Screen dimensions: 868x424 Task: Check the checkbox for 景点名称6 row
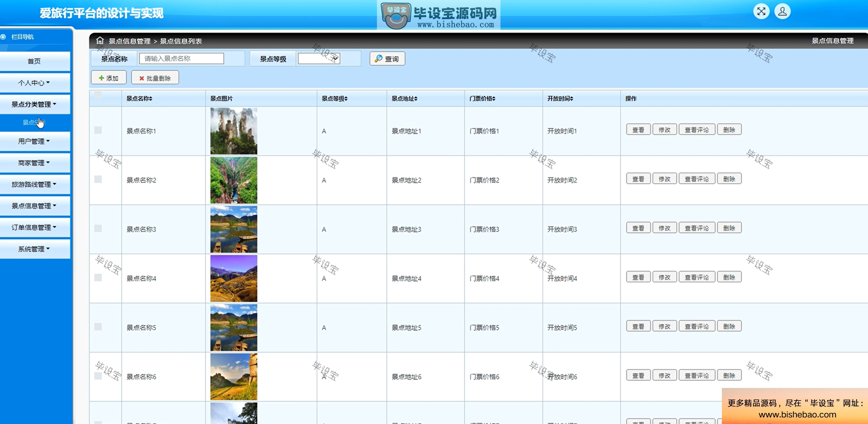coord(98,376)
